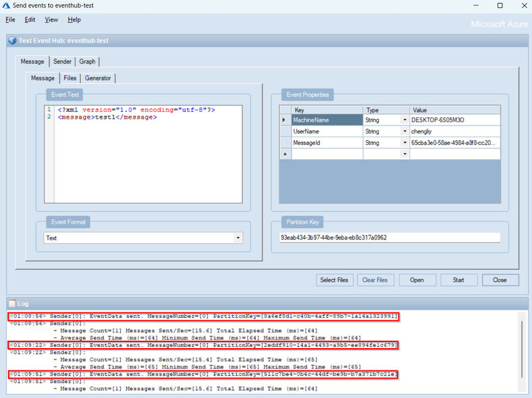This screenshot has width=532, height=398.
Task: Click the 65cba3e0-58ae value cell
Action: click(x=455, y=143)
